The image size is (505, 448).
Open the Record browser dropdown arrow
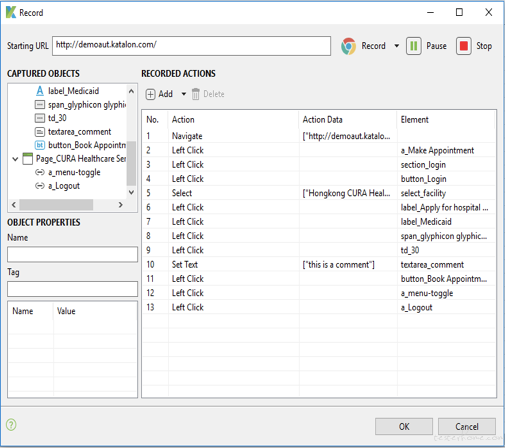click(x=397, y=46)
